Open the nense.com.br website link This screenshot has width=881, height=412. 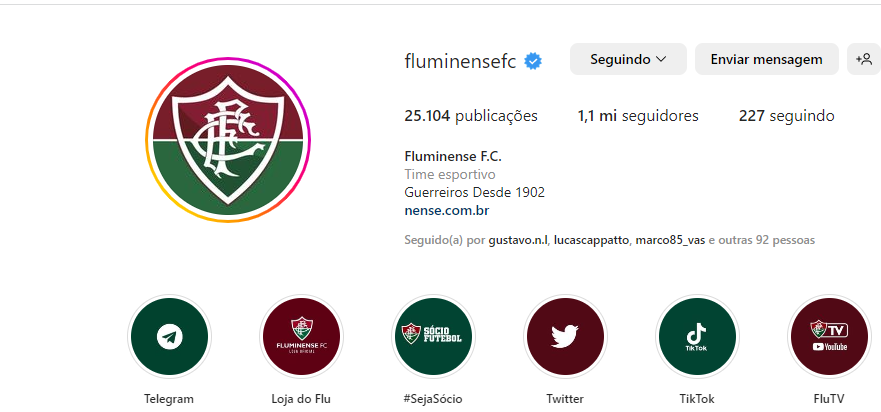coord(447,211)
